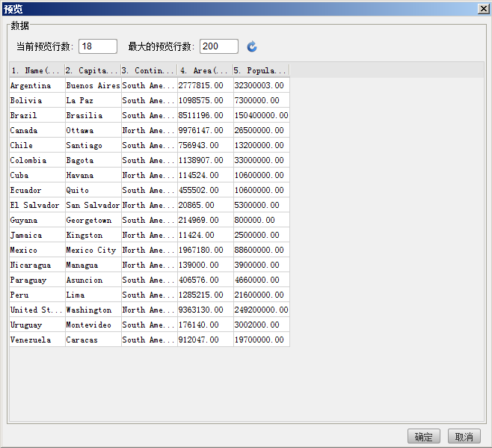492x448 pixels.
Task: Click the Montevideo capital cell
Action: coord(93,325)
